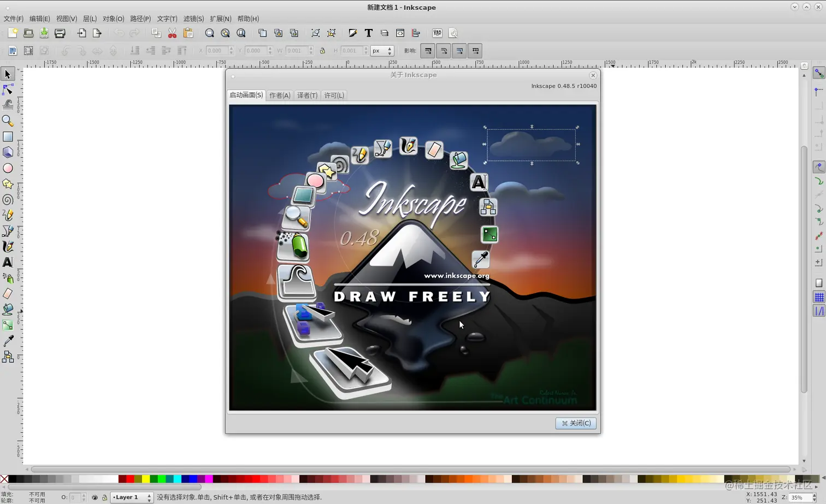Open the 滤镜(S) menu
The width and height of the screenshot is (826, 504).
click(193, 19)
